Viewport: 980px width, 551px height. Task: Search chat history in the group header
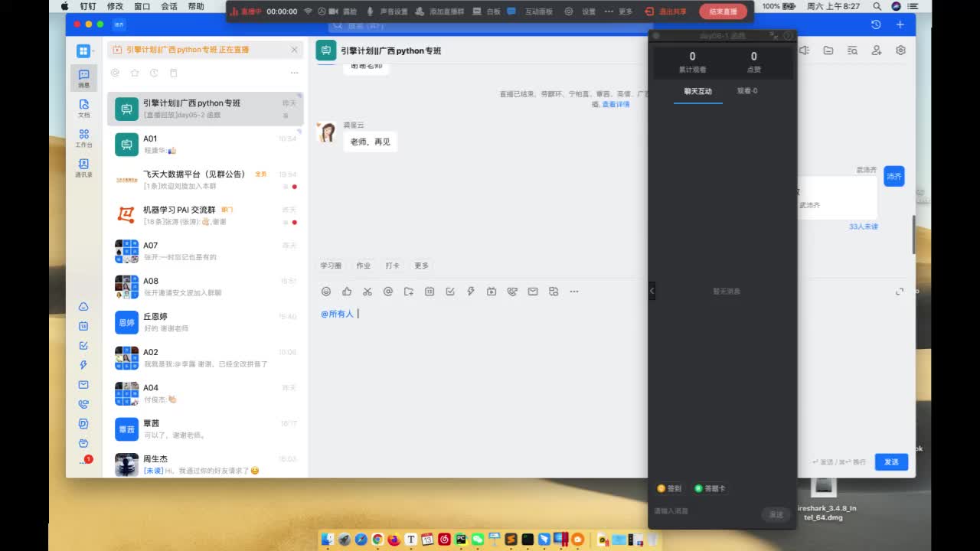[852, 51]
